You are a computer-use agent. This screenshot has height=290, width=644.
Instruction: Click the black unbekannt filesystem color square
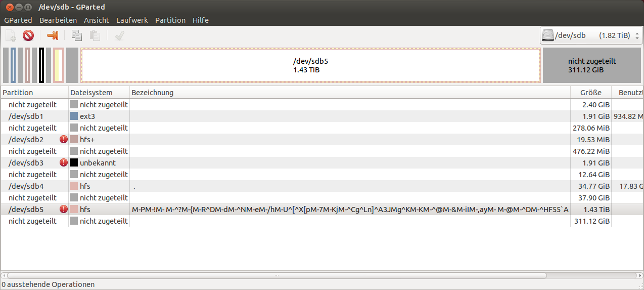point(74,163)
